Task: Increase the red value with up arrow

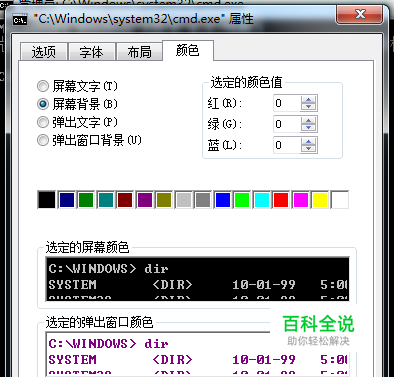Action: (309, 99)
